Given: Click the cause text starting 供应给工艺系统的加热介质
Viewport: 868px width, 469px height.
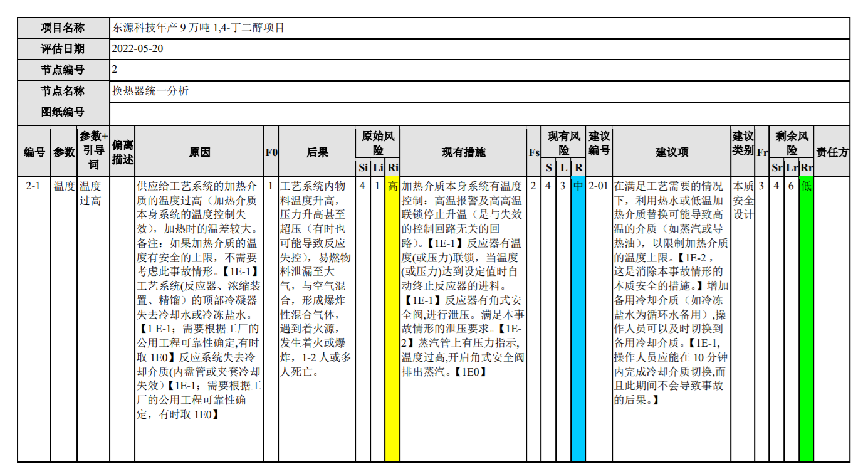Looking at the screenshot, I should click(x=199, y=300).
